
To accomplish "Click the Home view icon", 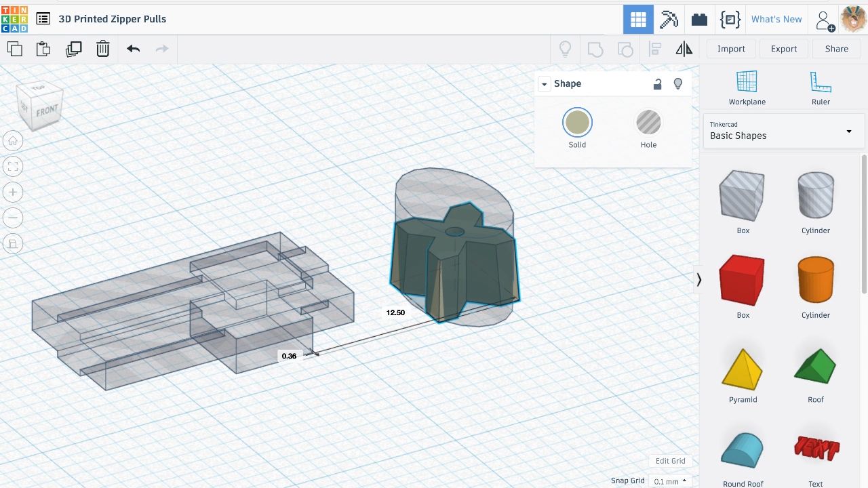I will pos(13,140).
